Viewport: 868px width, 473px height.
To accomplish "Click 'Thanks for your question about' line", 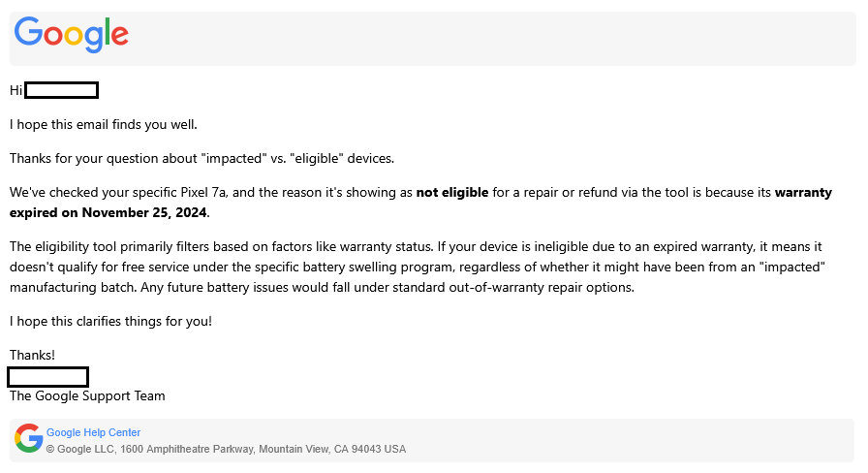I will 106,158.
